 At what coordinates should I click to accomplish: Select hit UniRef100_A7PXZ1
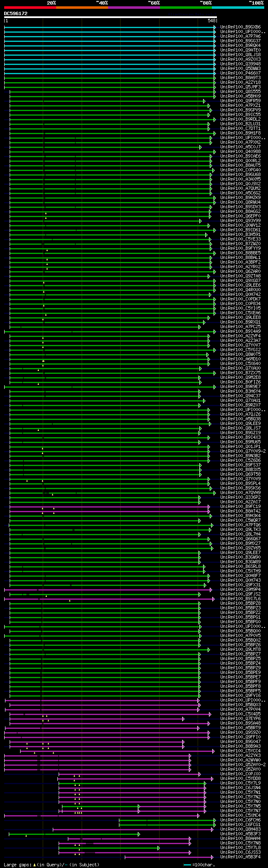coord(240,106)
